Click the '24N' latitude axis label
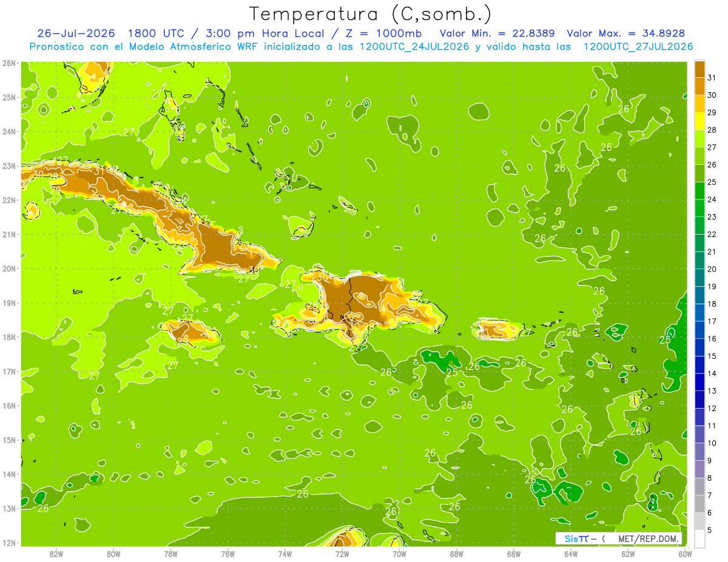The image size is (728, 562). pyautogui.click(x=8, y=132)
